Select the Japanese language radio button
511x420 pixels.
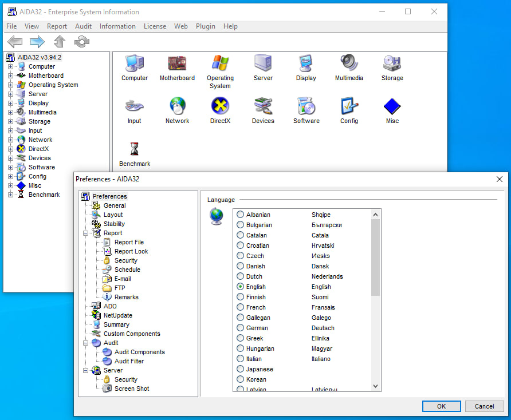(x=240, y=369)
